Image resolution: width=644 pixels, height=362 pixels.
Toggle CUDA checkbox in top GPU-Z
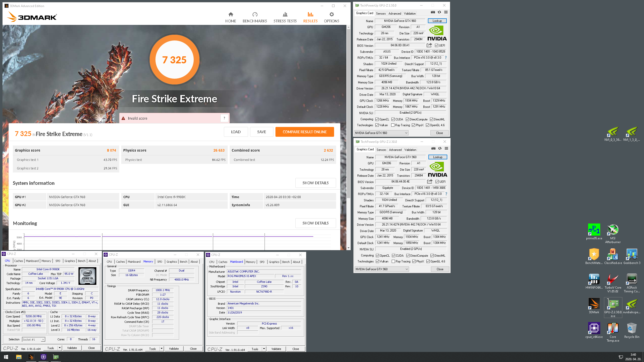393,119
